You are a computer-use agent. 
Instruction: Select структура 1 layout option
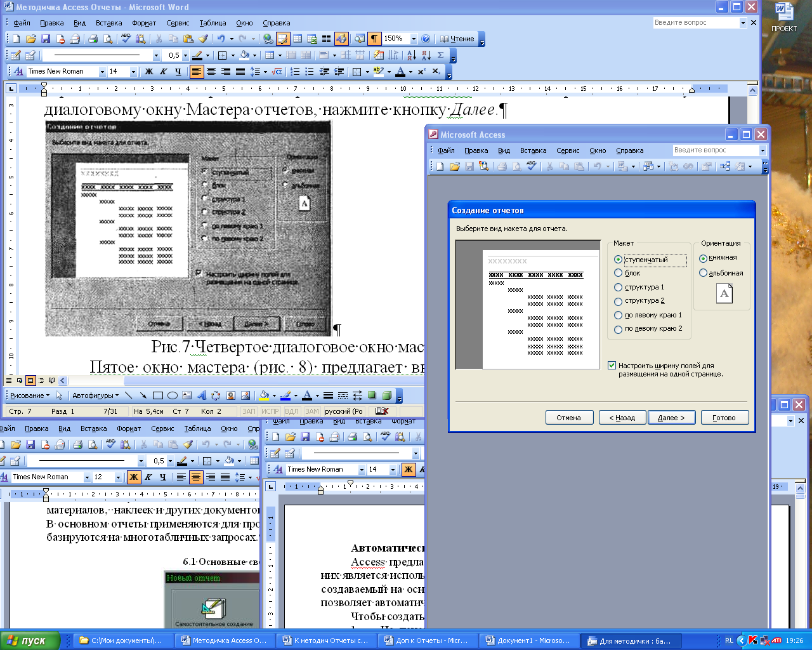click(x=618, y=287)
